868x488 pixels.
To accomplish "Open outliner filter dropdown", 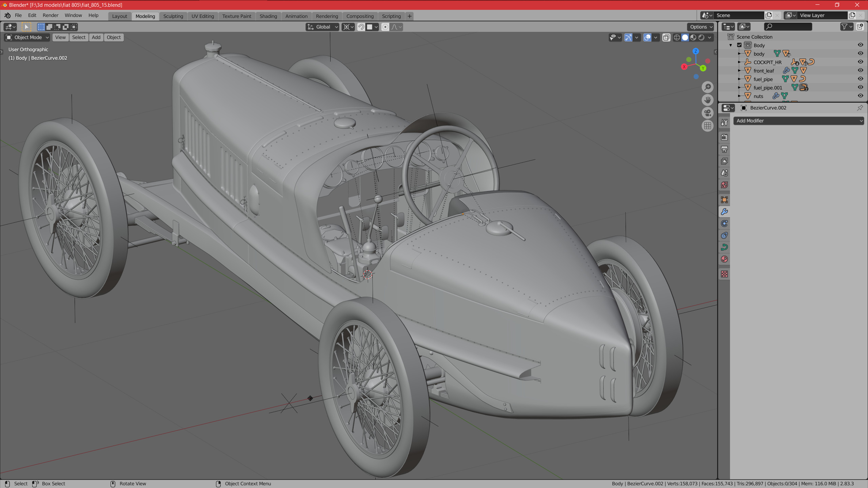I will click(847, 26).
